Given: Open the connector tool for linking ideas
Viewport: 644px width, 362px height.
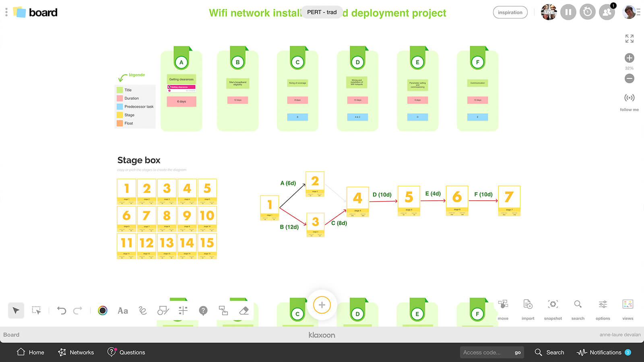Looking at the screenshot, I should point(224,311).
